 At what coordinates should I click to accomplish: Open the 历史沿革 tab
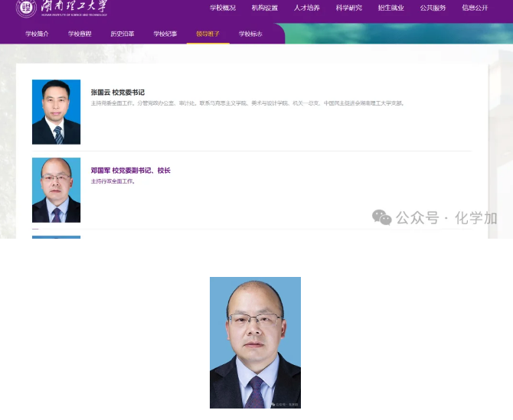click(123, 34)
